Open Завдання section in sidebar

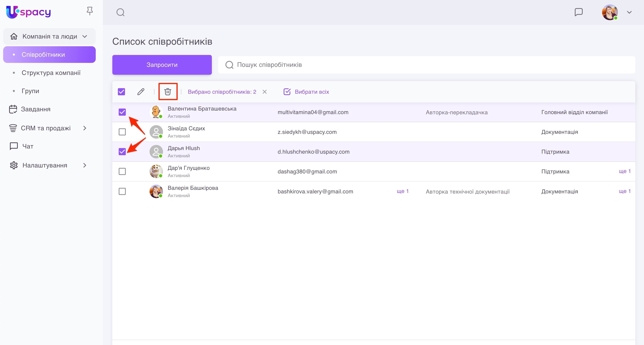click(x=35, y=109)
